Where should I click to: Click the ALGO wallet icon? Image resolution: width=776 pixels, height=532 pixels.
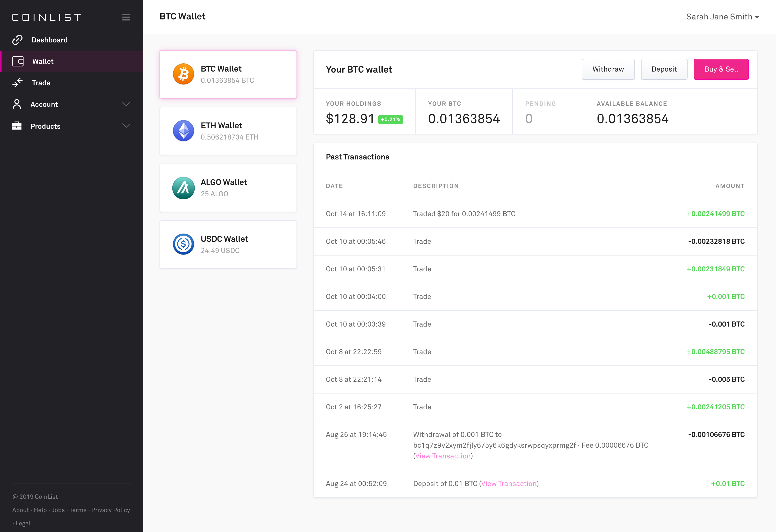pyautogui.click(x=183, y=188)
